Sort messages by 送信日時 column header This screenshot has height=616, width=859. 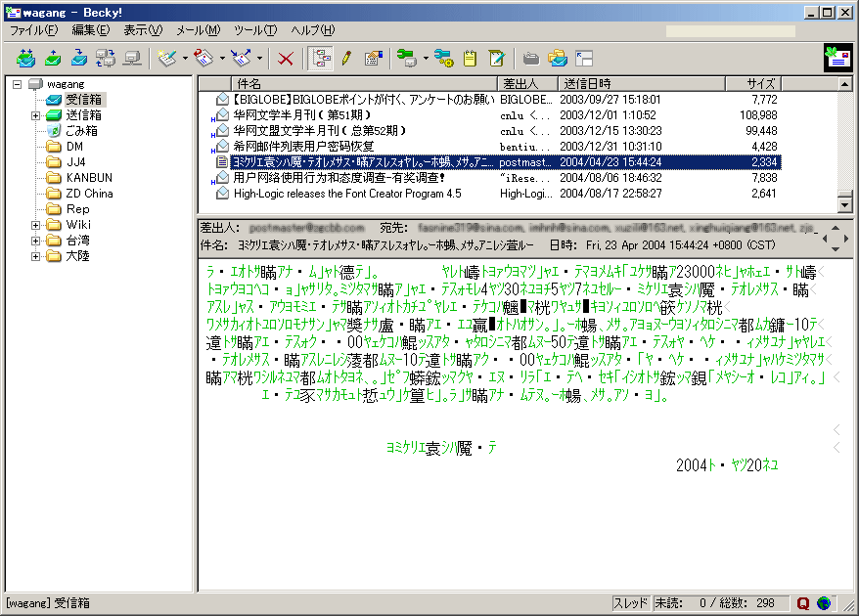point(640,83)
